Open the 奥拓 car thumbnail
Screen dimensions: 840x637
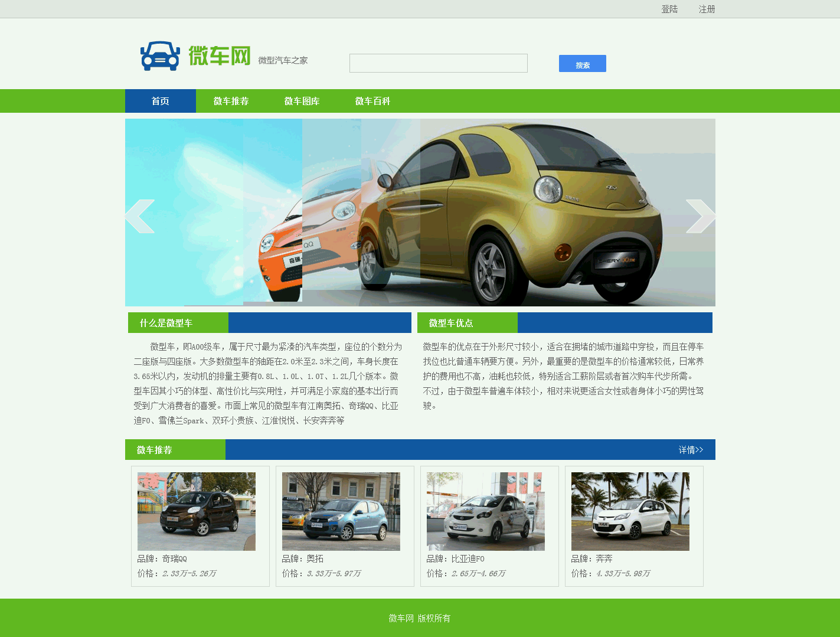coord(341,511)
